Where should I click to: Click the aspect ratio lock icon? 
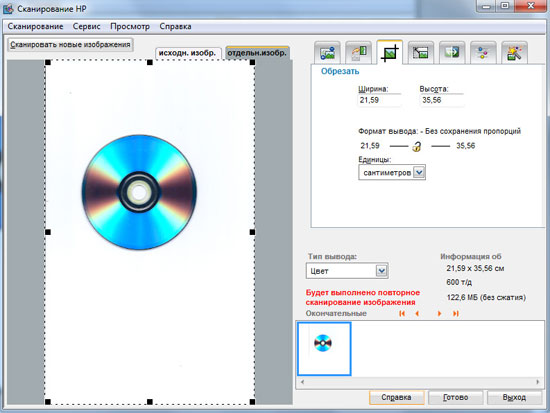tap(417, 146)
